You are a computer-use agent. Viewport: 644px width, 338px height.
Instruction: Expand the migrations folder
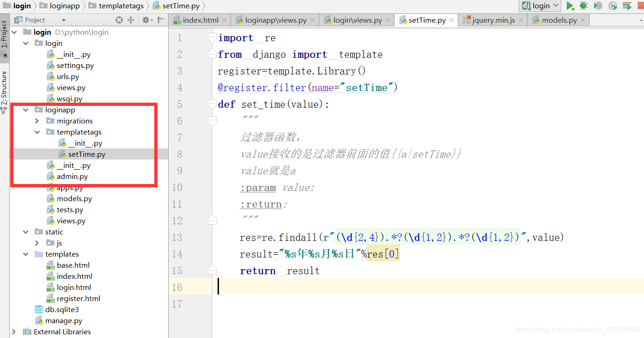37,121
